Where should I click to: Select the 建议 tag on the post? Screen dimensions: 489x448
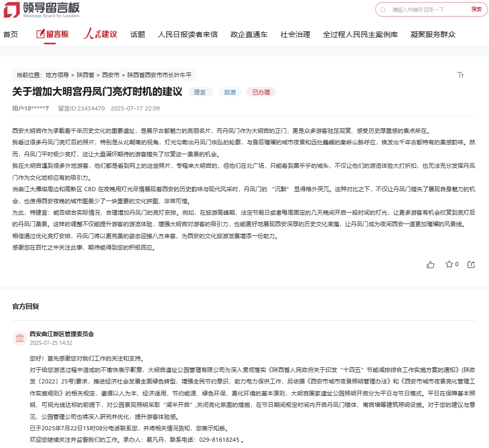click(201, 92)
